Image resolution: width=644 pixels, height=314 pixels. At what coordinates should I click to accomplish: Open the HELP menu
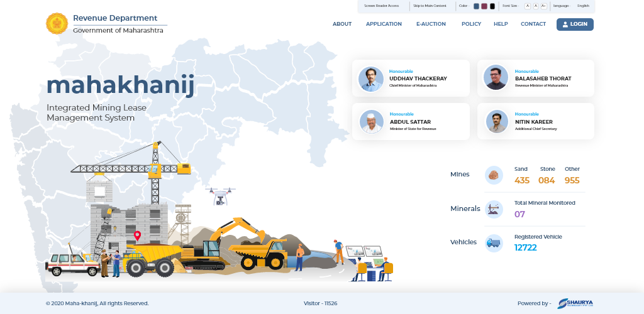501,24
